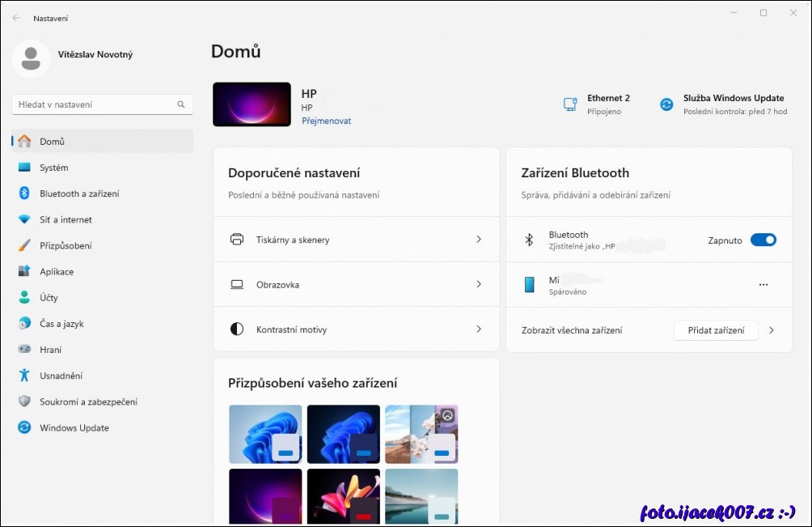This screenshot has height=527, width=812.
Task: Click the Windows Update sync icon in the header
Action: [x=666, y=104]
